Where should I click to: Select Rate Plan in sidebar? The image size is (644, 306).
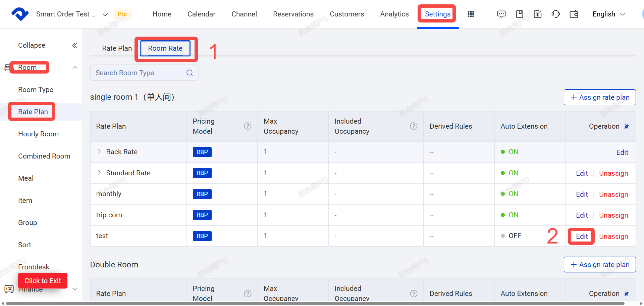click(x=33, y=112)
